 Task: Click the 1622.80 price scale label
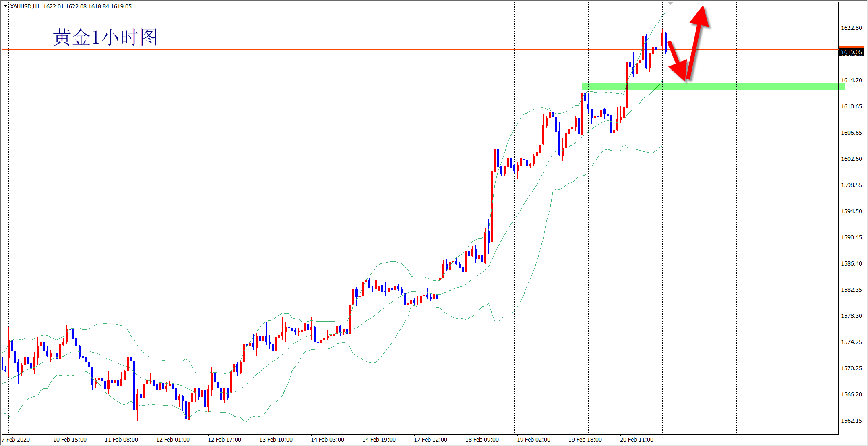point(851,28)
